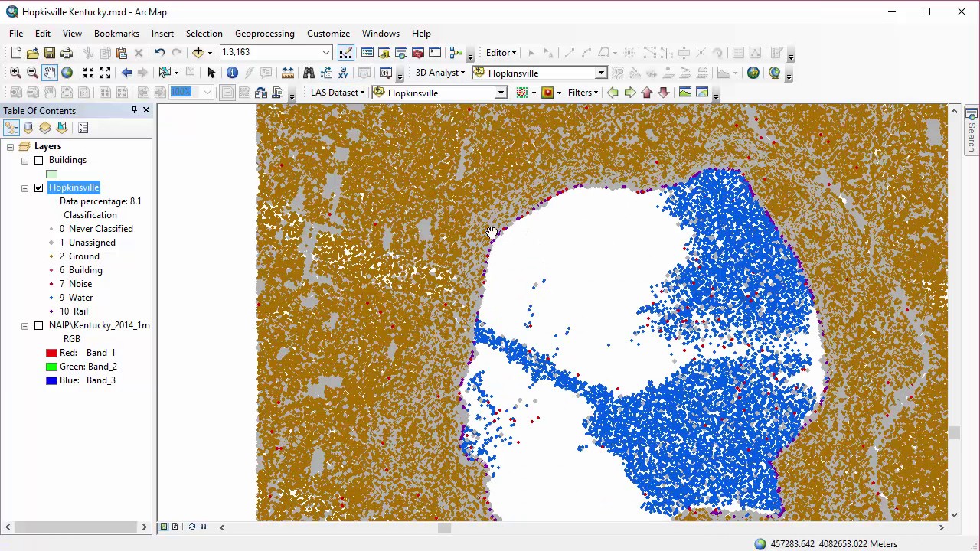Open the LAS Dataset layer dropdown showing Hopkinsville
The width and height of the screenshot is (980, 551).
coord(501,93)
